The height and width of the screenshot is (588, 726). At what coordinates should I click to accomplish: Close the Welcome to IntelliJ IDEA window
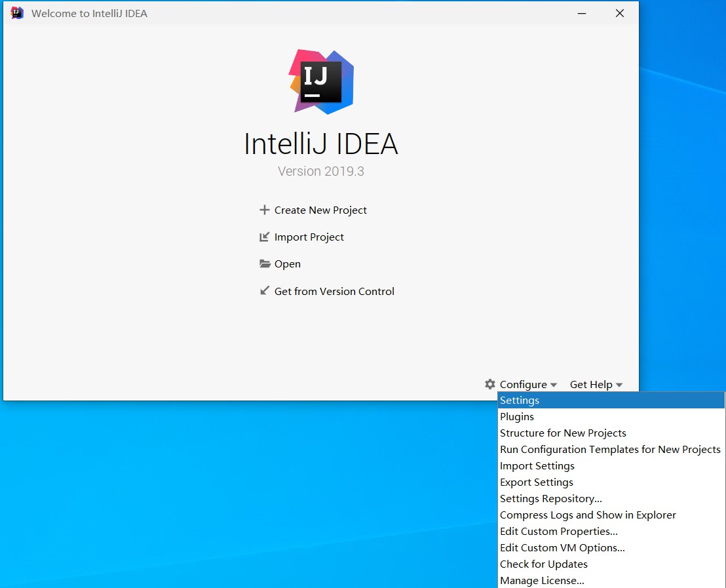tap(619, 13)
